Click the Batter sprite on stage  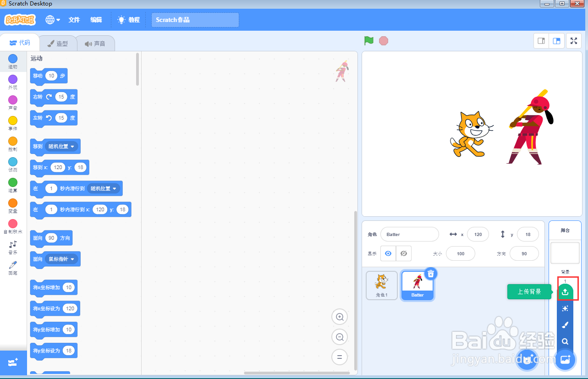point(531,127)
